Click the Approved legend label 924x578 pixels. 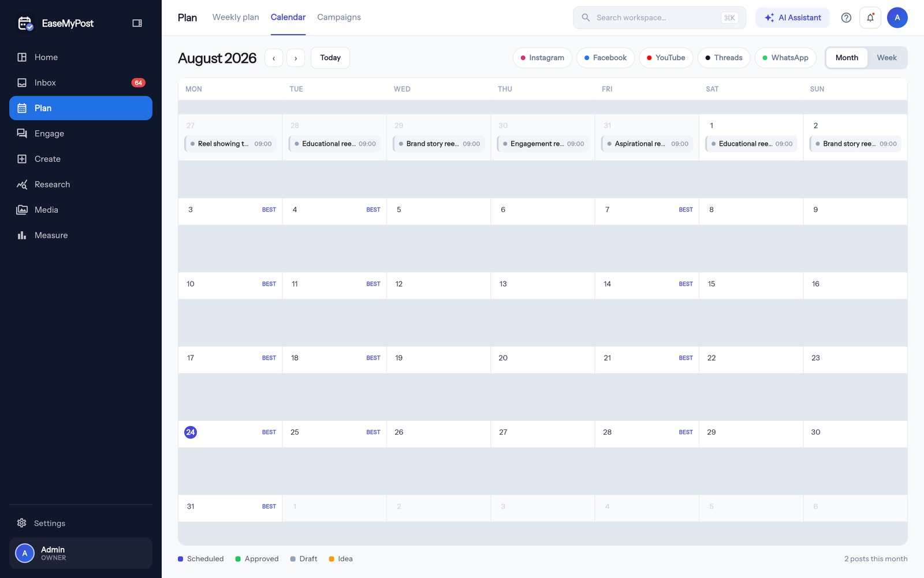262,559
